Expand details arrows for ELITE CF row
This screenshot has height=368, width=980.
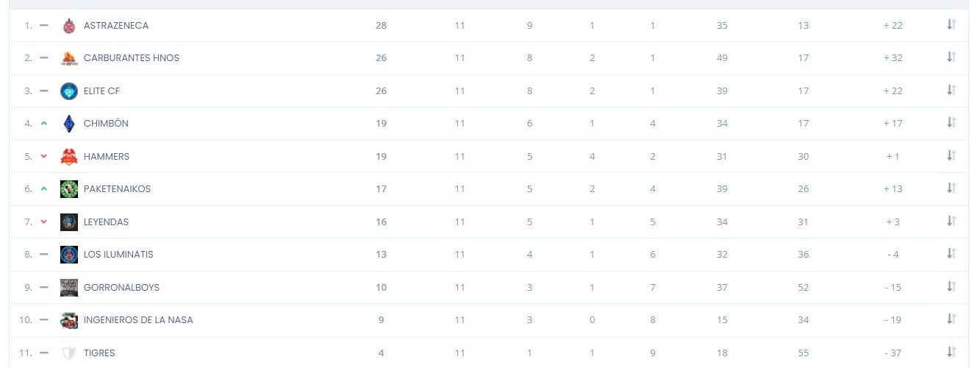pyautogui.click(x=951, y=91)
